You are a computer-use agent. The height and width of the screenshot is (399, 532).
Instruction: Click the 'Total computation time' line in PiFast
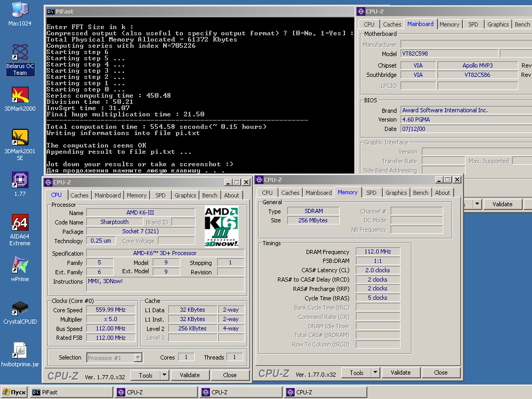(156, 127)
